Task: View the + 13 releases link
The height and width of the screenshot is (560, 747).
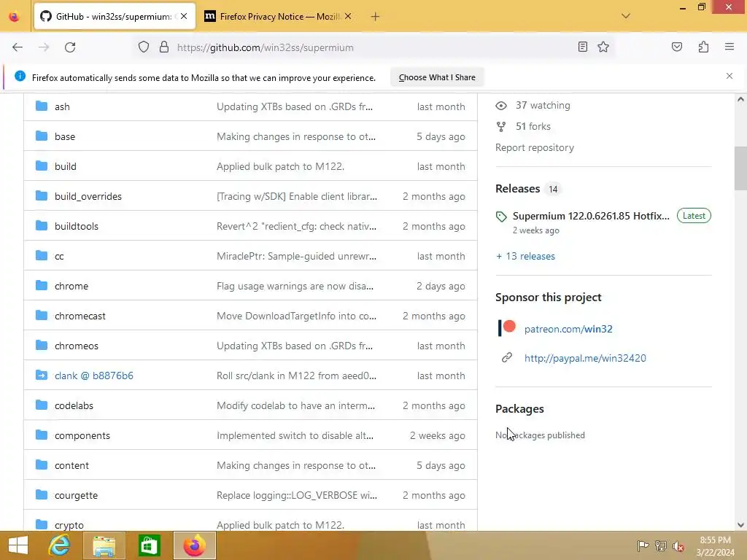Action: point(525,256)
